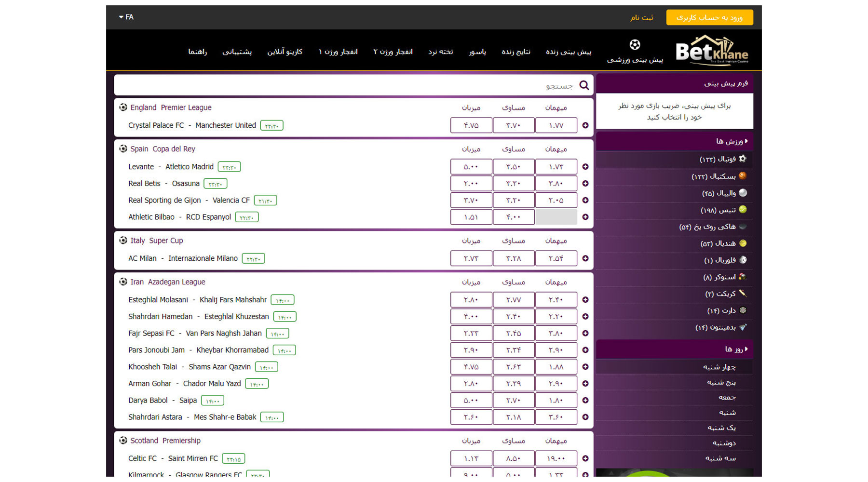This screenshot has width=868, height=482.
Task: Select draw odds 3.50 for Levante match
Action: [514, 167]
